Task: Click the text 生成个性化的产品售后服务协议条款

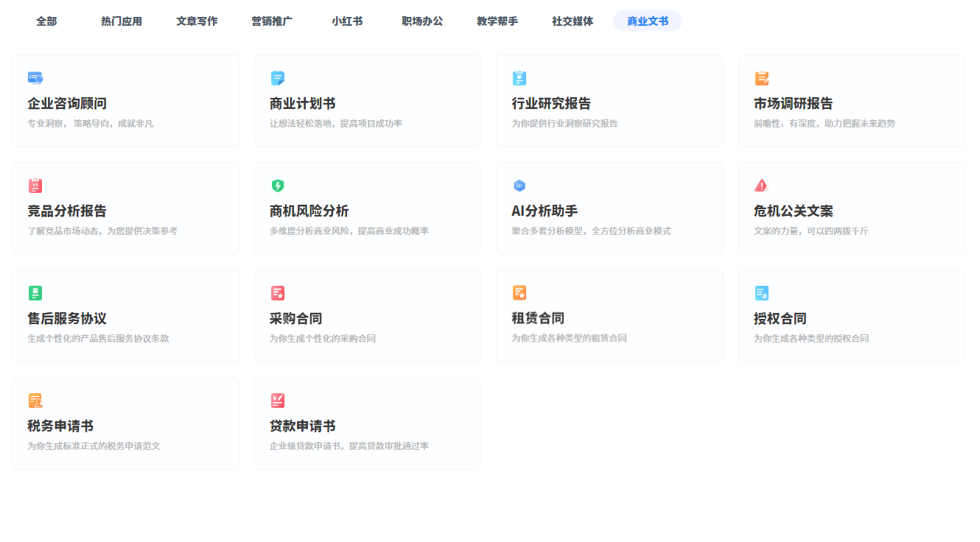Action: 98,339
